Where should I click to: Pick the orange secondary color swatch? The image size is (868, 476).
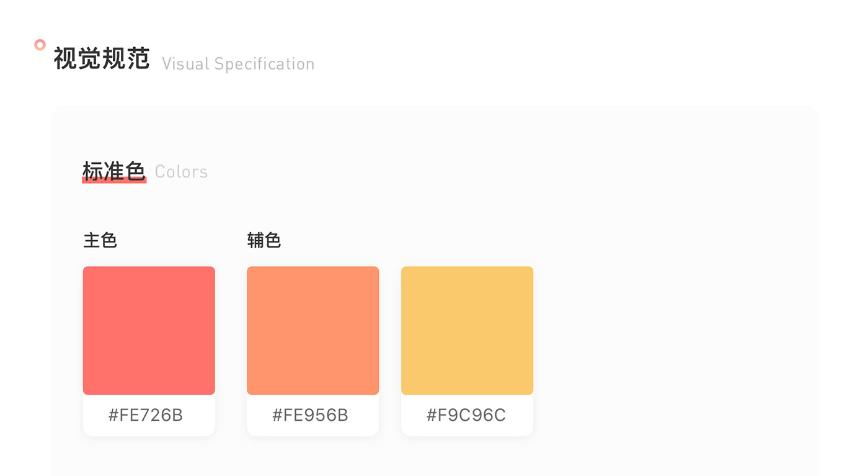pyautogui.click(x=312, y=330)
